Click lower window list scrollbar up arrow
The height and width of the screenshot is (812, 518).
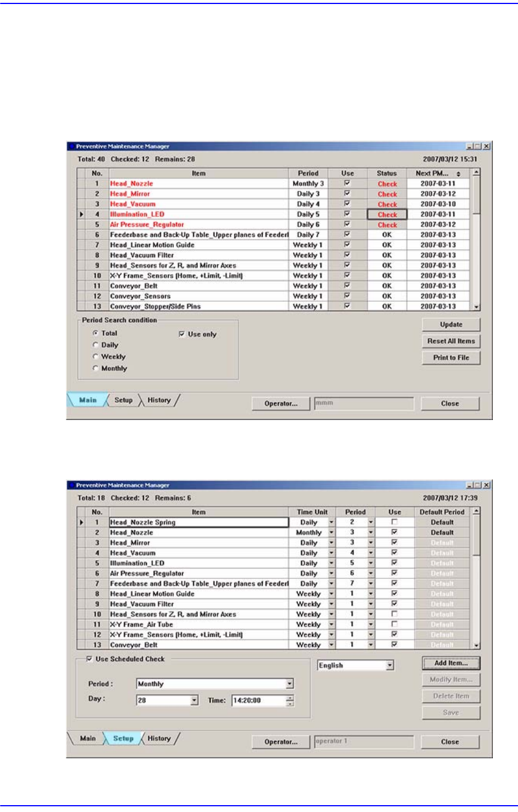(477, 511)
